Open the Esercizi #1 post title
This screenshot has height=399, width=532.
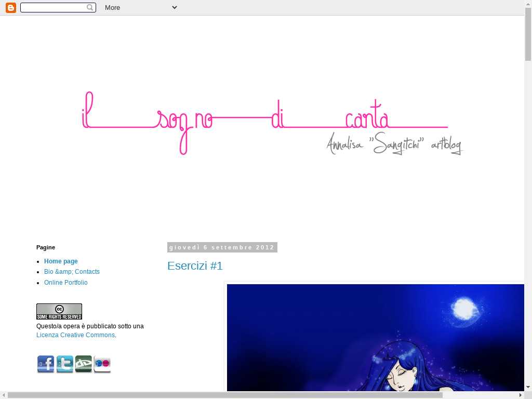pyautogui.click(x=195, y=266)
